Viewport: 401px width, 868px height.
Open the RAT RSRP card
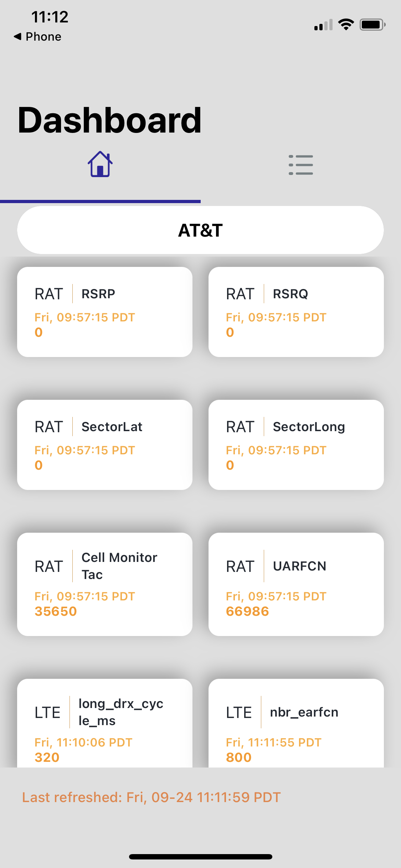click(x=105, y=312)
